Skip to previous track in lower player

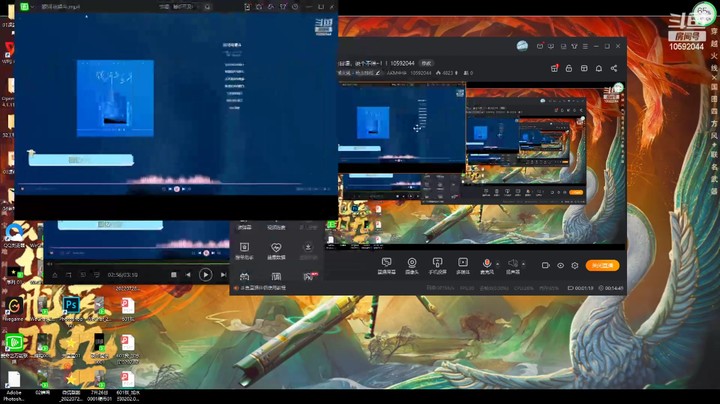tap(188, 275)
